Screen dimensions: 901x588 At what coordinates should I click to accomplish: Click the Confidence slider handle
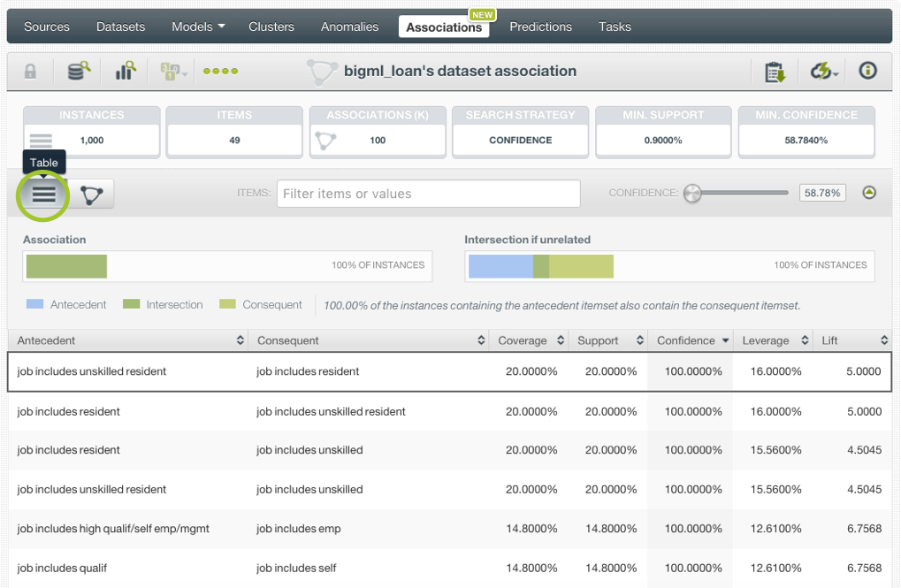click(x=692, y=193)
